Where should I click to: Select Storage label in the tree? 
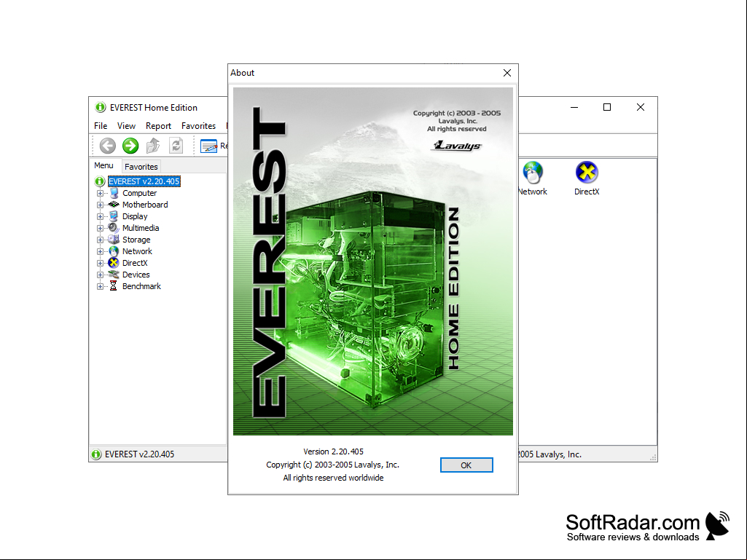(136, 240)
